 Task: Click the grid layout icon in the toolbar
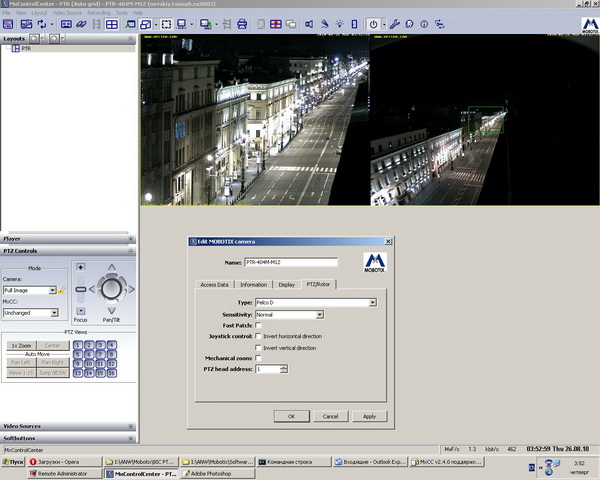(112, 24)
